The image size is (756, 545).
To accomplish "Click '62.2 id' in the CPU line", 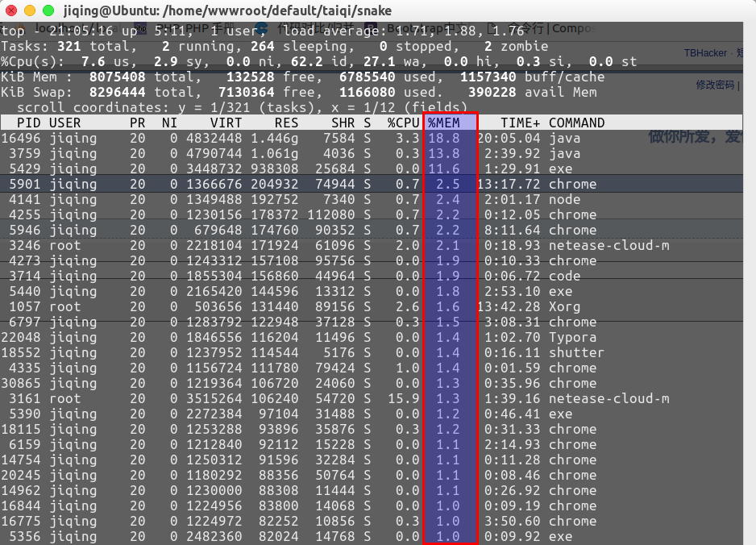I will [x=315, y=62].
